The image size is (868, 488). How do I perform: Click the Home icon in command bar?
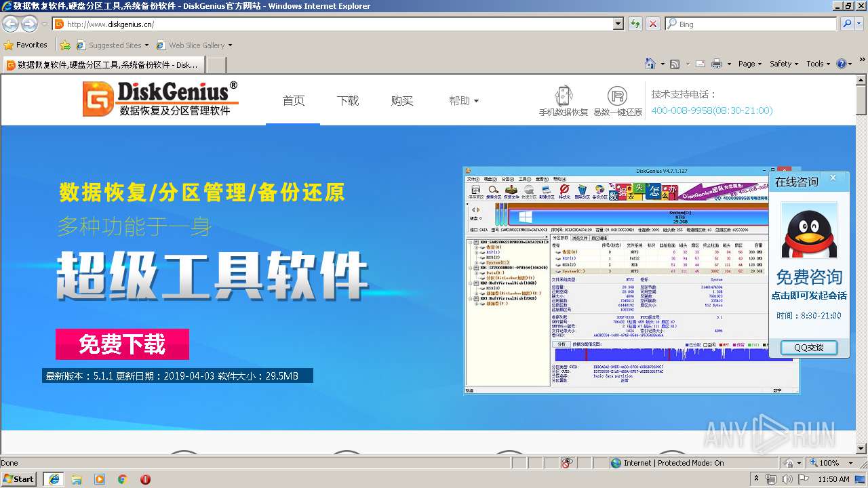(x=650, y=64)
